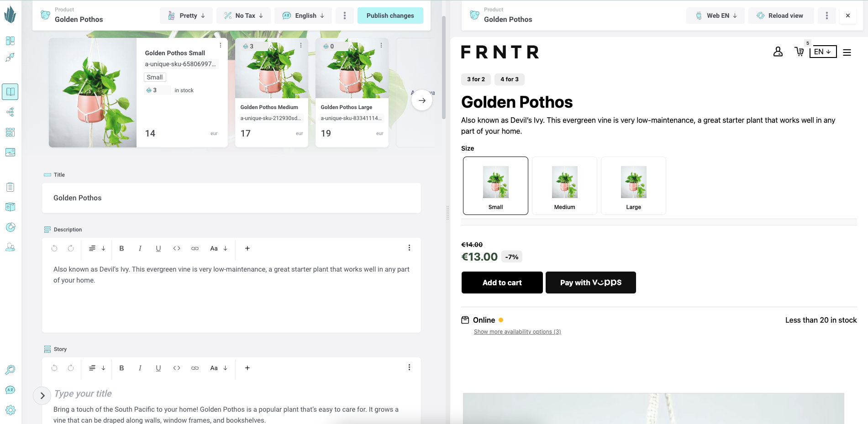The height and width of the screenshot is (424, 868).
Task: Insert link in Description editor toolbar
Action: click(x=195, y=248)
